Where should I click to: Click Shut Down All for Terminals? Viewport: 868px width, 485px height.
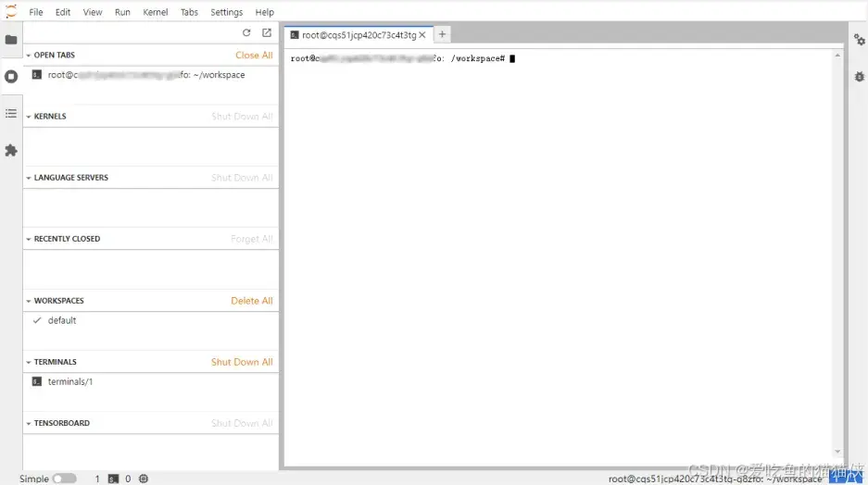[x=242, y=362]
